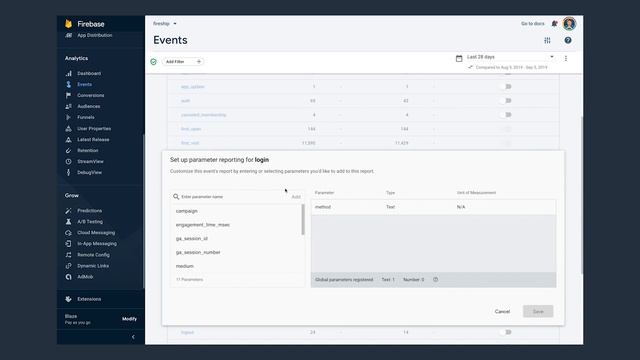
Task: Open AdMob in sidebar
Action: 85,277
